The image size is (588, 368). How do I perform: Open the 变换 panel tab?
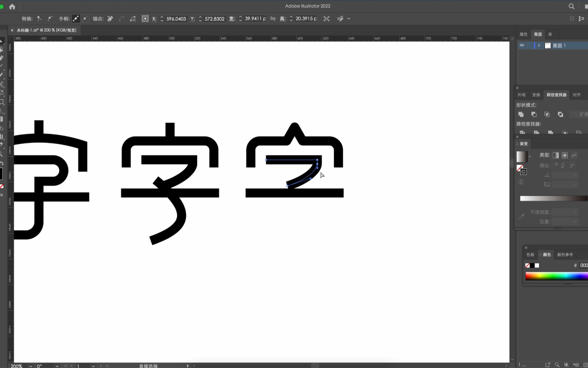[536, 95]
